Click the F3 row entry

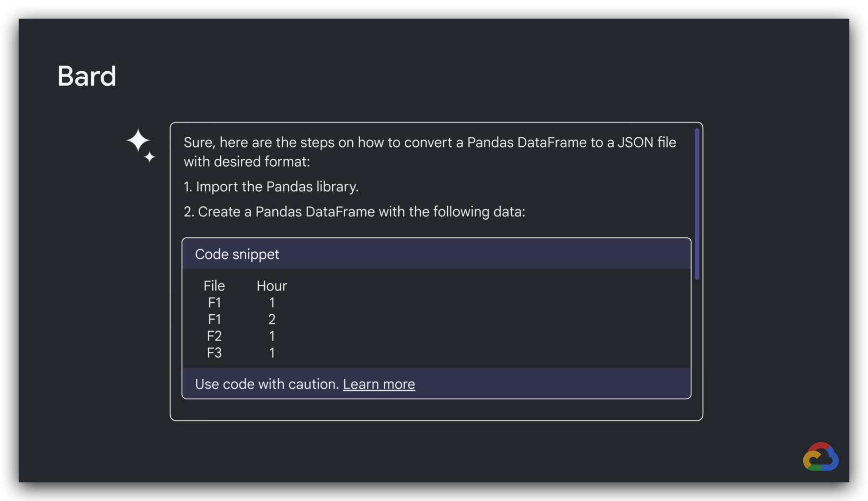tap(214, 353)
